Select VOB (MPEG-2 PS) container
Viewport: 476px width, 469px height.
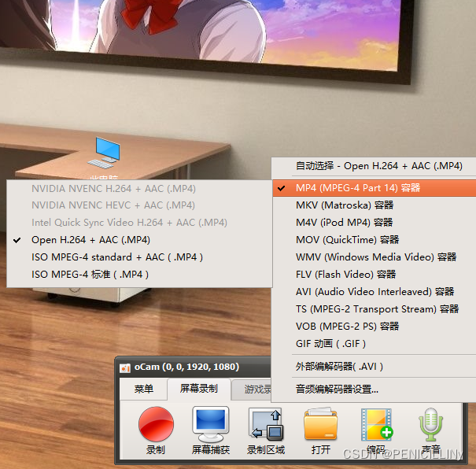point(375,327)
